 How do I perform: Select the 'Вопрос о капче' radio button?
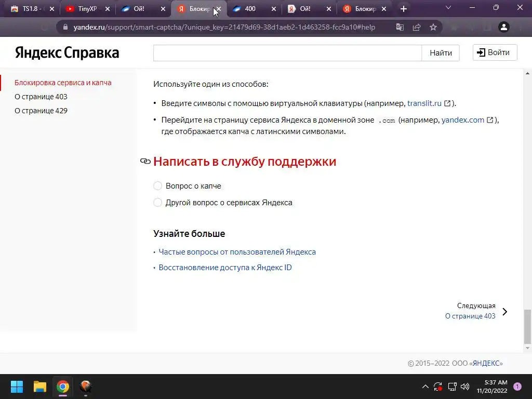click(x=157, y=185)
